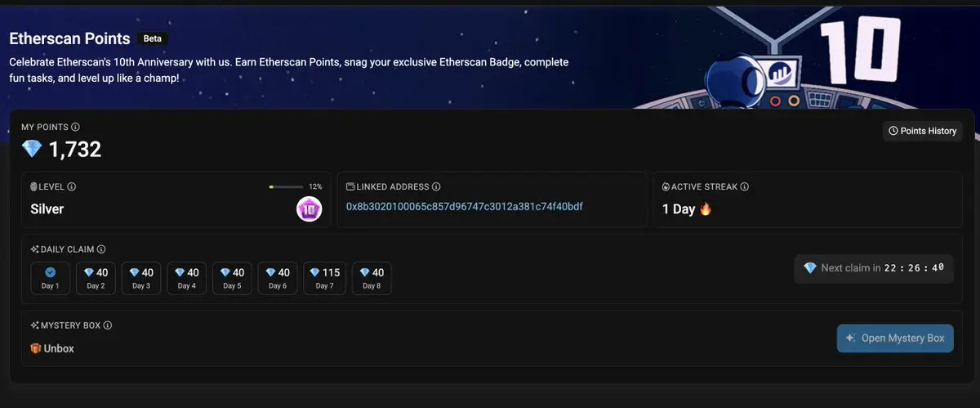Select the Day 4 daily claim tile
Viewport: 980px width, 408px height.
187,278
